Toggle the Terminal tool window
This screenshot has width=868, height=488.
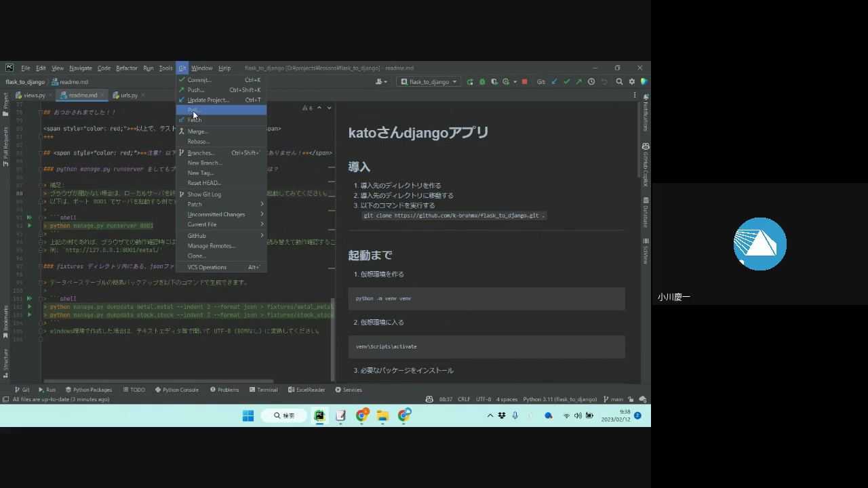262,390
